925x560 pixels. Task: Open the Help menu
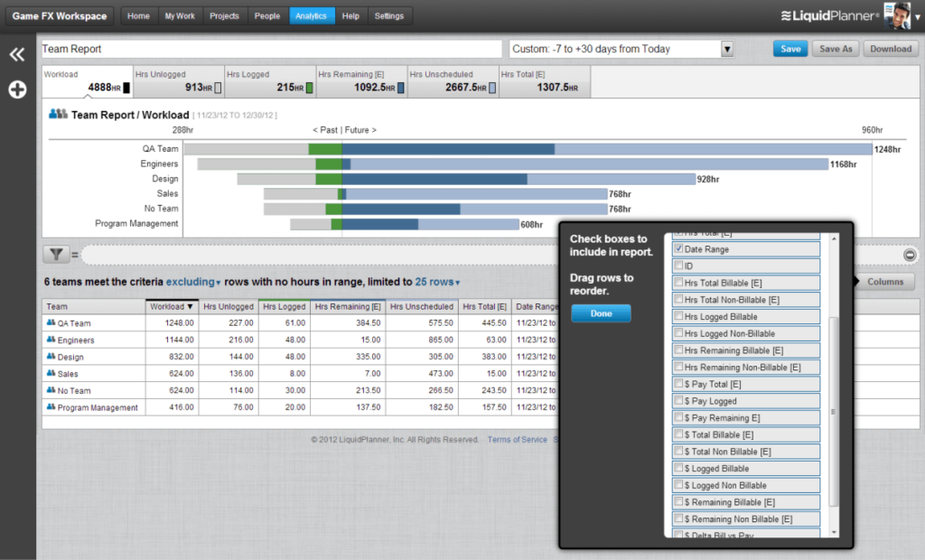pos(350,16)
